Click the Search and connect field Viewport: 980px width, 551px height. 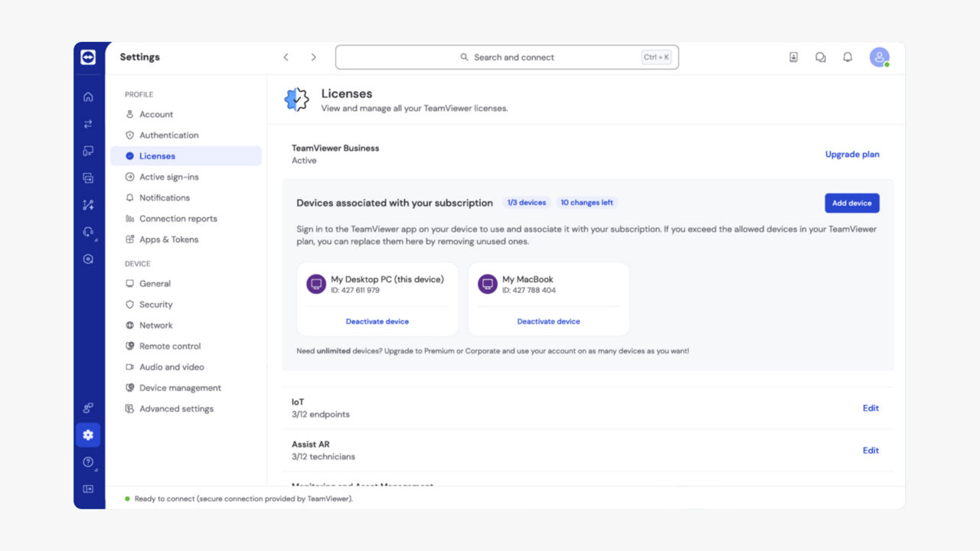pyautogui.click(x=507, y=57)
